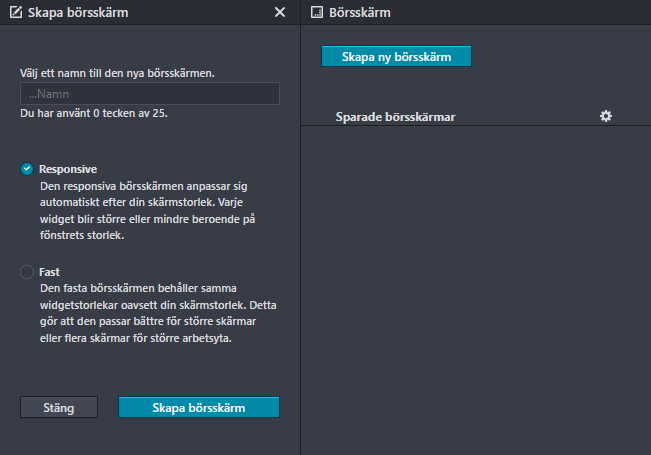Click the 'Välj ett namn' instruction label
The width and height of the screenshot is (651, 455).
coord(117,73)
